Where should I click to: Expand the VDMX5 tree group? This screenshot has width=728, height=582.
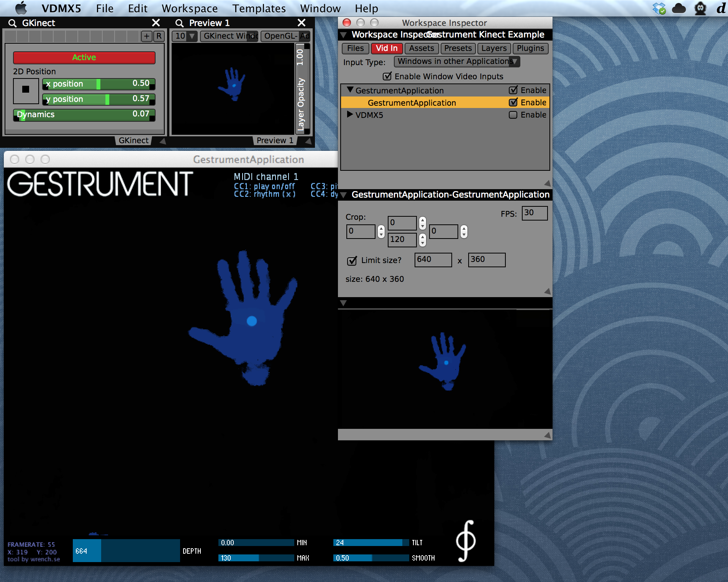pyautogui.click(x=349, y=114)
